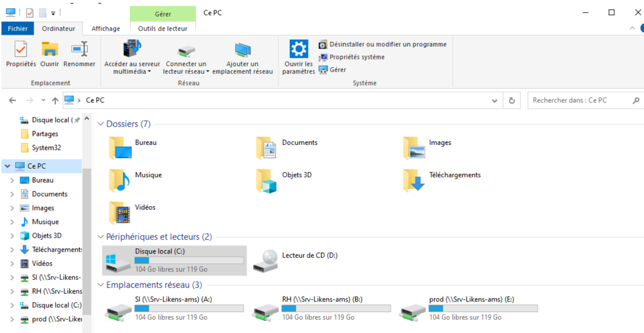644x333 pixels.
Task: Open the Téléchargements folder icon
Action: (x=414, y=181)
